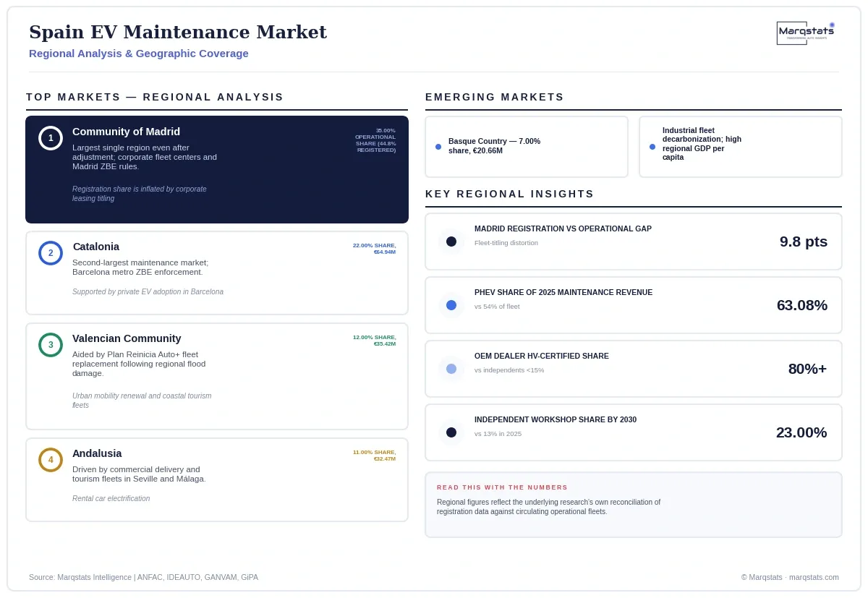Image resolution: width=868 pixels, height=598 pixels.
Task: Click Basque Country 7.00% share text
Action: click(x=494, y=146)
